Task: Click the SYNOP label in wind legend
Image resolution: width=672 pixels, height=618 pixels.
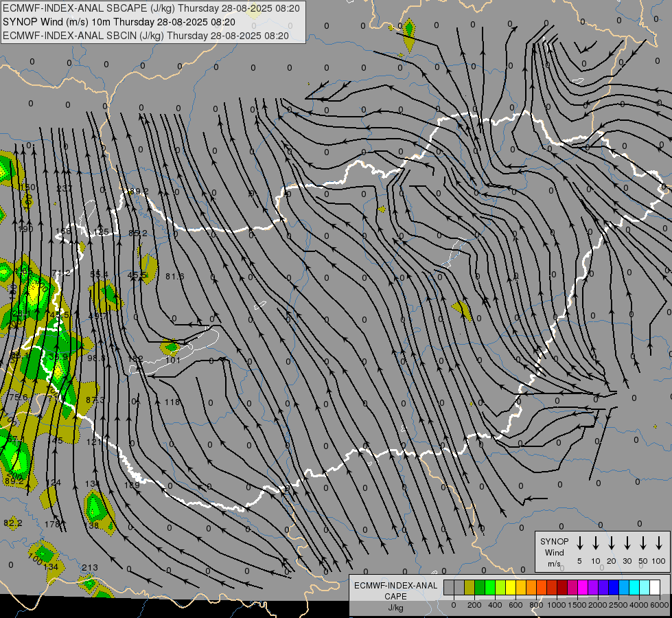Action: click(x=554, y=541)
